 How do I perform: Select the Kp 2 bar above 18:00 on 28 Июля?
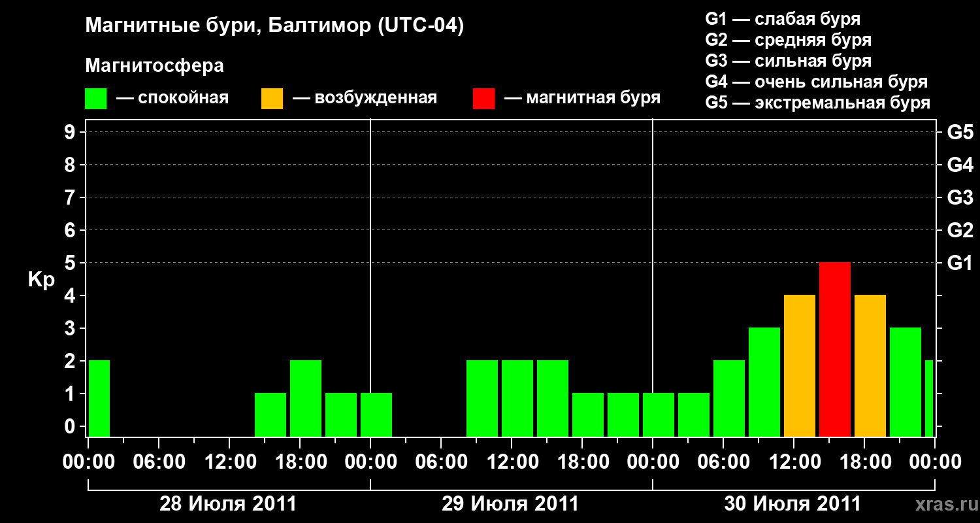(306, 398)
